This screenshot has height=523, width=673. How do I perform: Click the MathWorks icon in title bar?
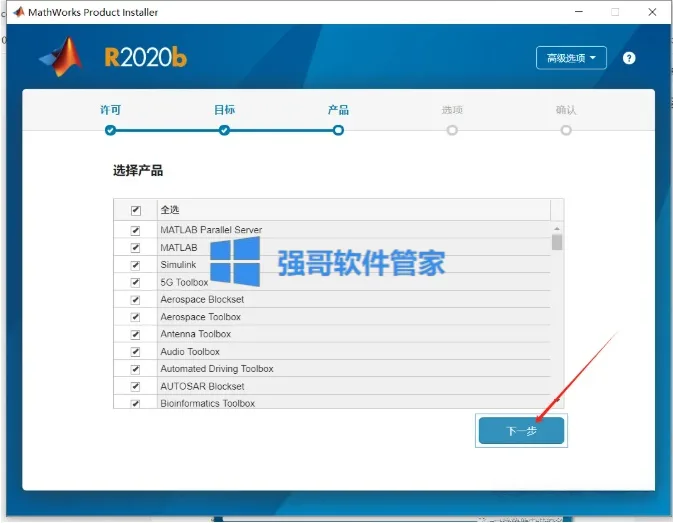19,12
